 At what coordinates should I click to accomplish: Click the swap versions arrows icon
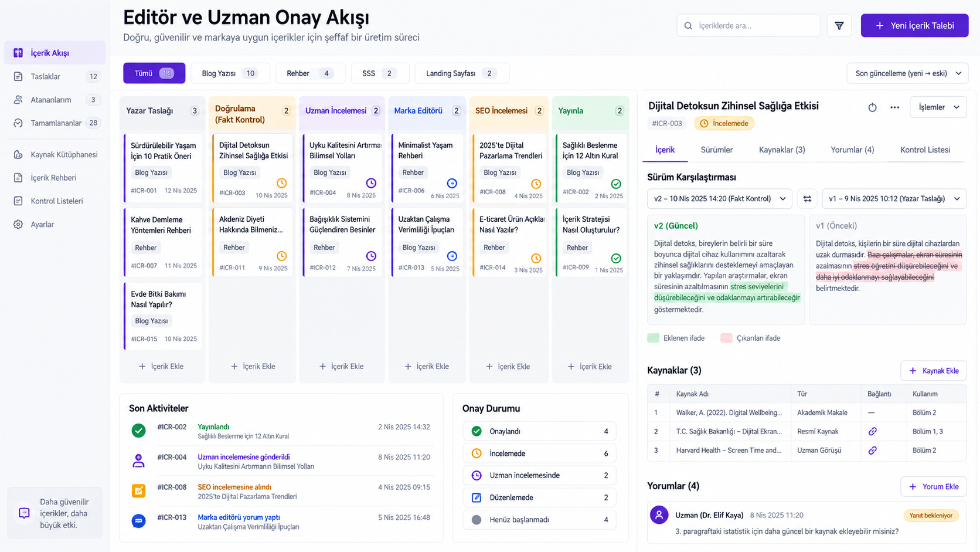tap(807, 199)
